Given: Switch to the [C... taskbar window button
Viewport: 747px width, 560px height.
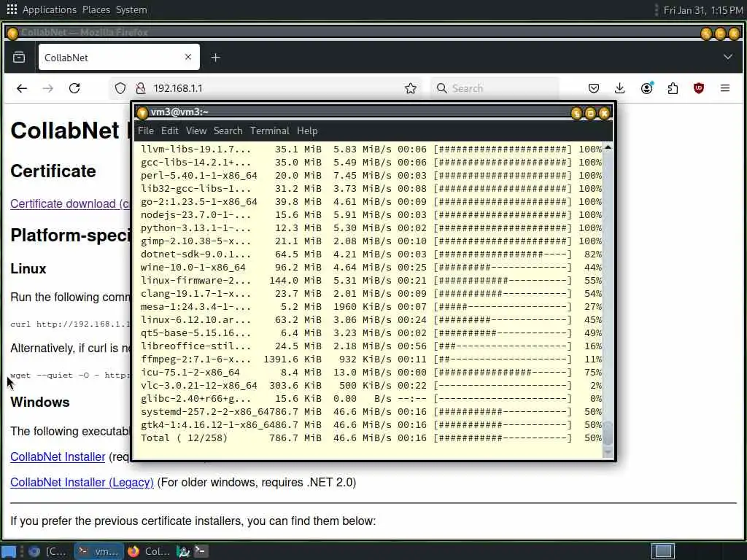Looking at the screenshot, I should pos(48,551).
